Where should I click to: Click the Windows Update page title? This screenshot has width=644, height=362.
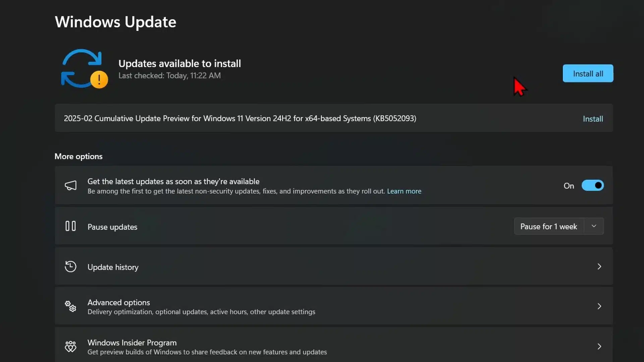115,22
